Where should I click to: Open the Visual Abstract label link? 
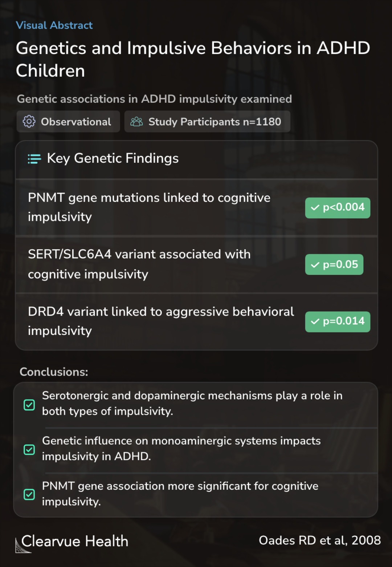pos(54,25)
